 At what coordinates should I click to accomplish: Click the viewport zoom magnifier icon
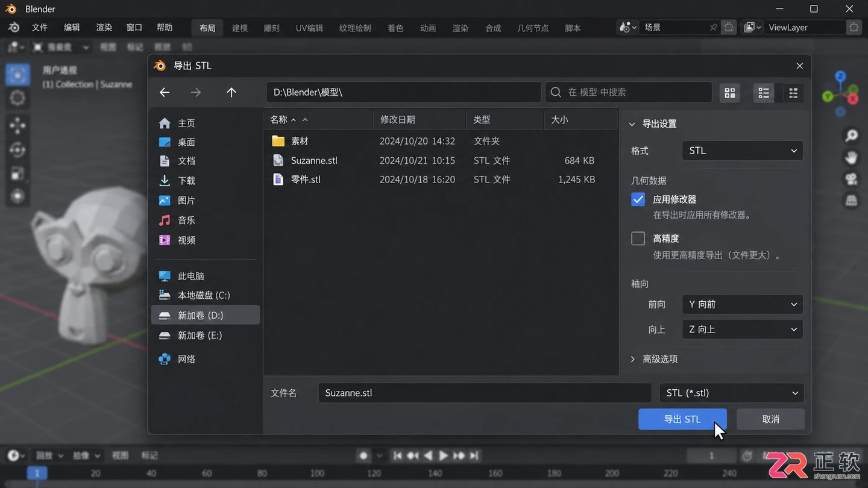click(x=851, y=136)
